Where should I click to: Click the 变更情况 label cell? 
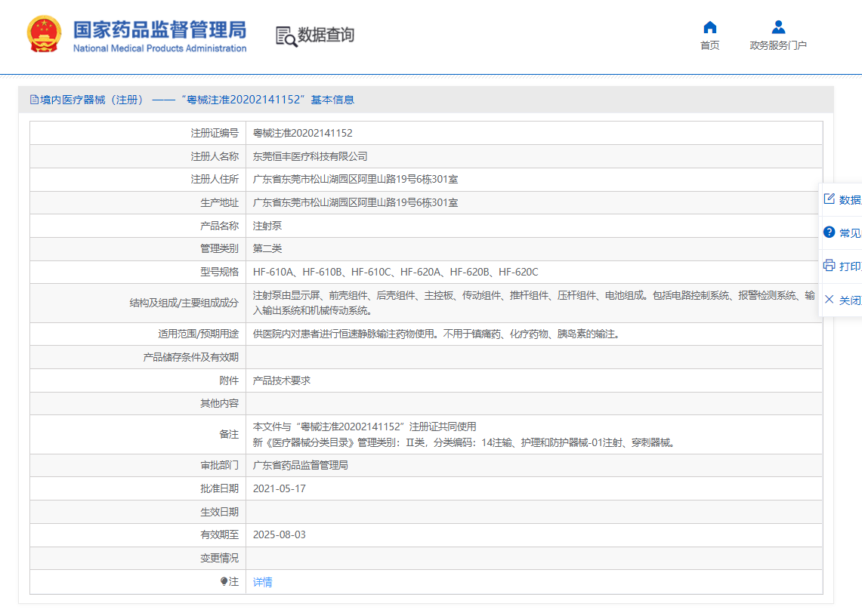(x=137, y=559)
